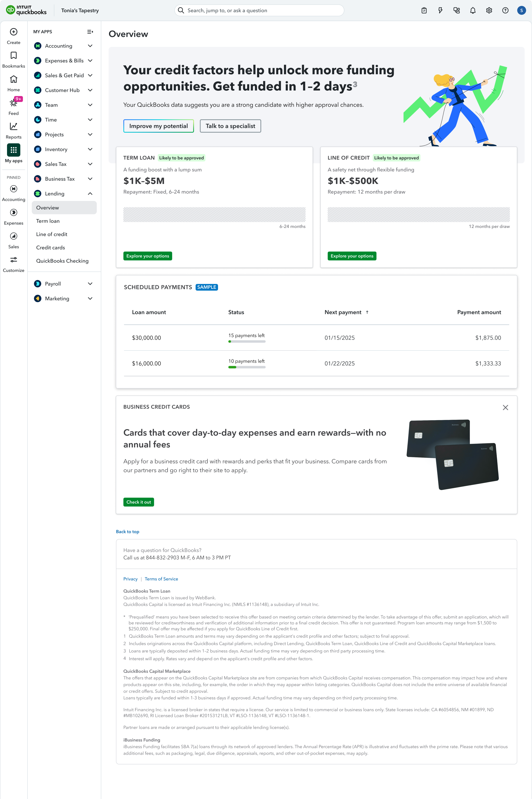Image resolution: width=532 pixels, height=799 pixels.
Task: Click the Create plus icon
Action: coord(14,32)
